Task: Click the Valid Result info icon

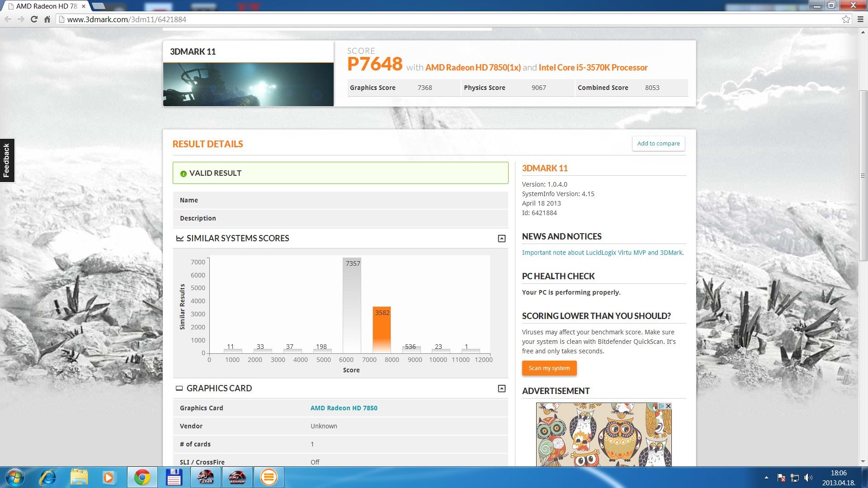Action: tap(183, 174)
